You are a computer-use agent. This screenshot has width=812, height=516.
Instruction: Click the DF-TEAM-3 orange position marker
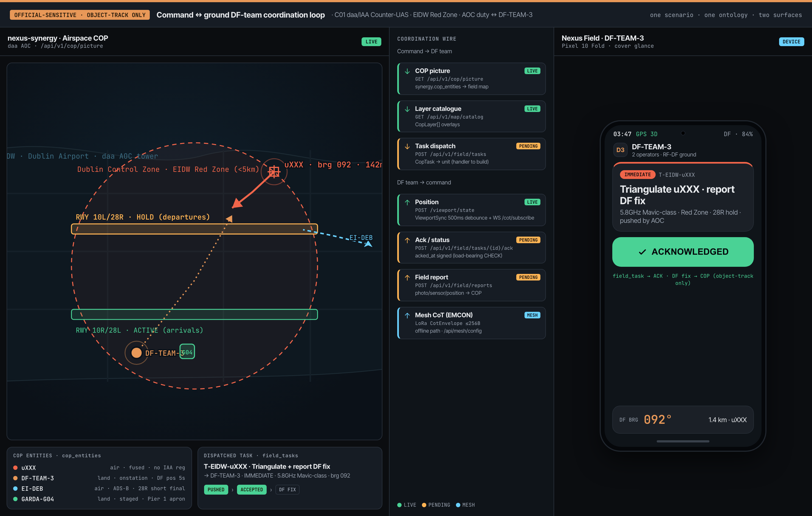136,353
